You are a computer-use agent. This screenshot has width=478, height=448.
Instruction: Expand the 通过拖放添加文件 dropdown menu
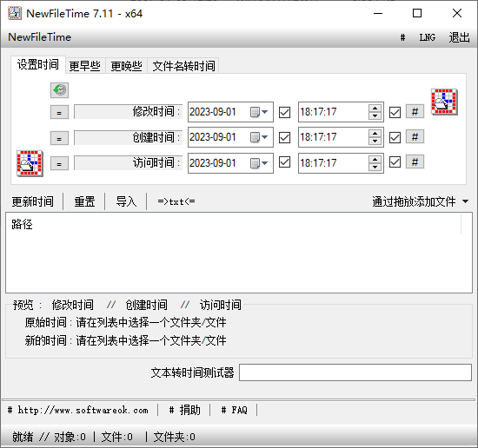(465, 201)
